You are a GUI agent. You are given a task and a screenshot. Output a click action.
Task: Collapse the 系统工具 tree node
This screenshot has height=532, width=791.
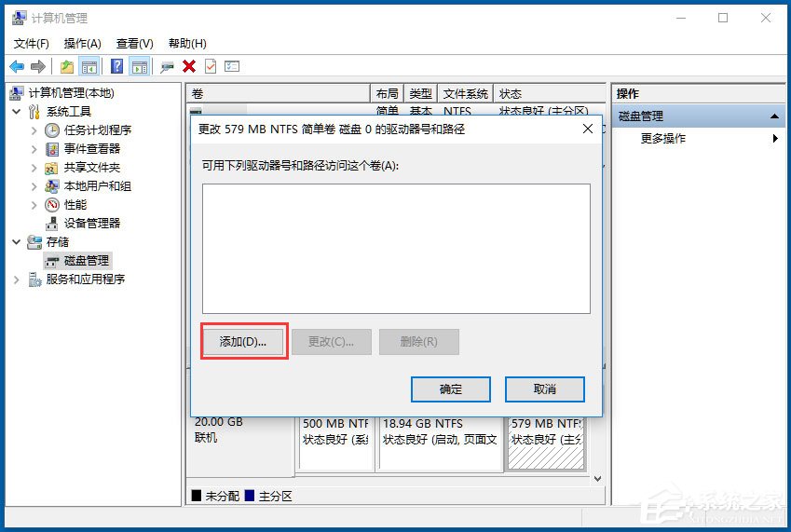[x=17, y=112]
